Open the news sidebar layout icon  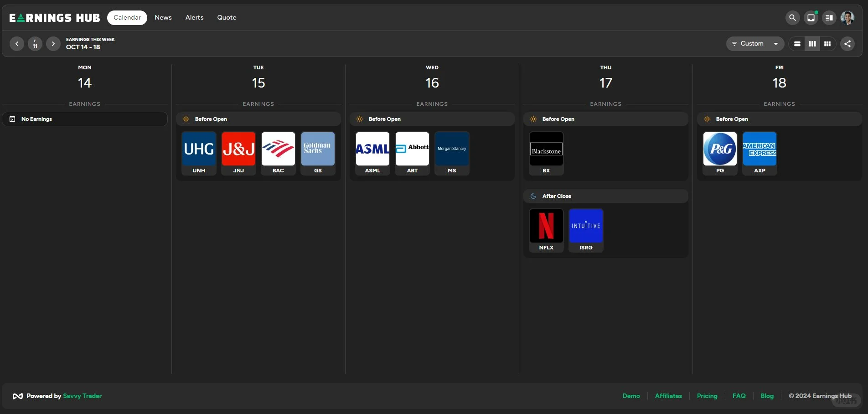(x=829, y=18)
